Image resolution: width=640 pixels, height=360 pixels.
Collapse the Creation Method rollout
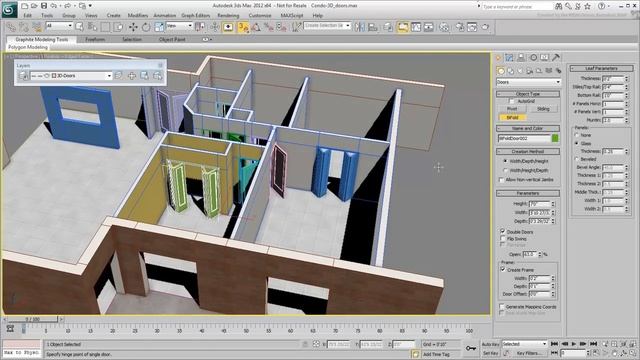528,151
